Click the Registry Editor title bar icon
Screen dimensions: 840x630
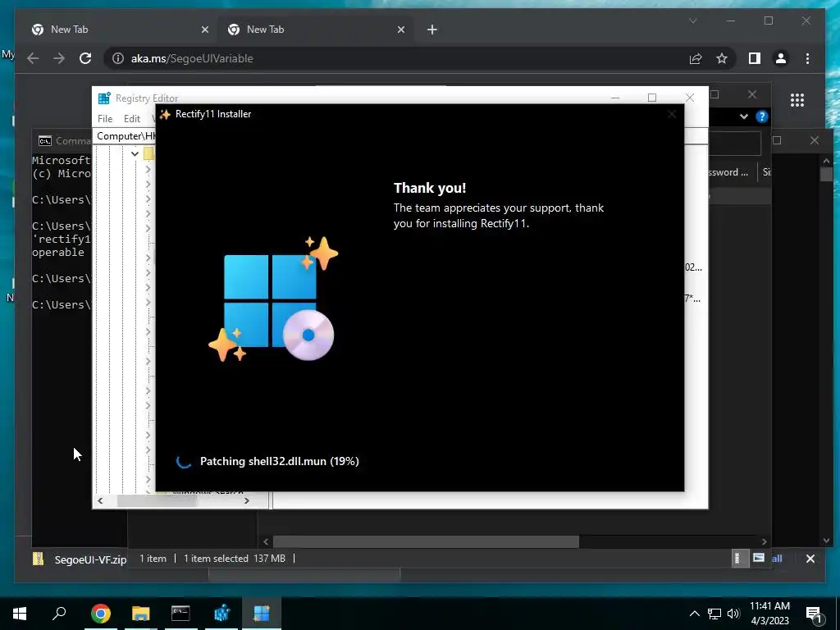point(104,98)
